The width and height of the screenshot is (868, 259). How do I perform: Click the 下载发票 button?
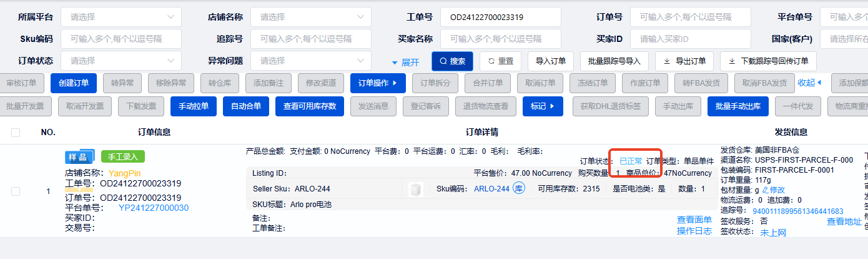coord(141,106)
